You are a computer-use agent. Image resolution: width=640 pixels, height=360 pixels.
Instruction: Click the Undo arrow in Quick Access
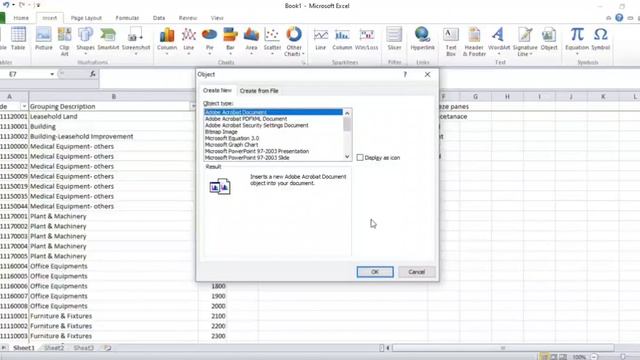(6, 5)
